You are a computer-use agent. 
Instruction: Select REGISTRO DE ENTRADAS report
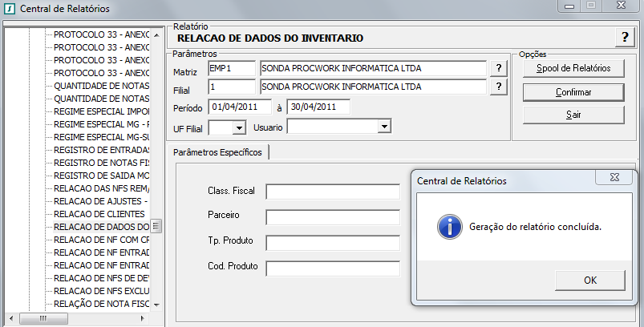[x=101, y=150]
